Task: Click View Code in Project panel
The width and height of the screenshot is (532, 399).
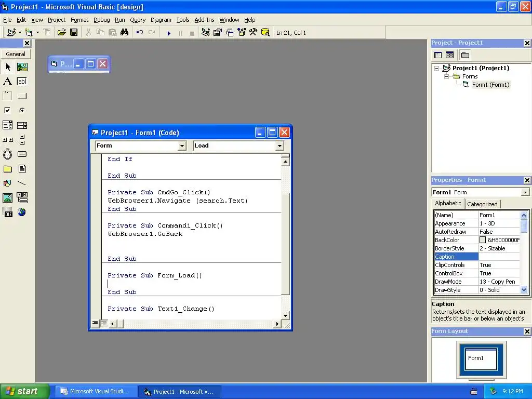Action: 438,55
